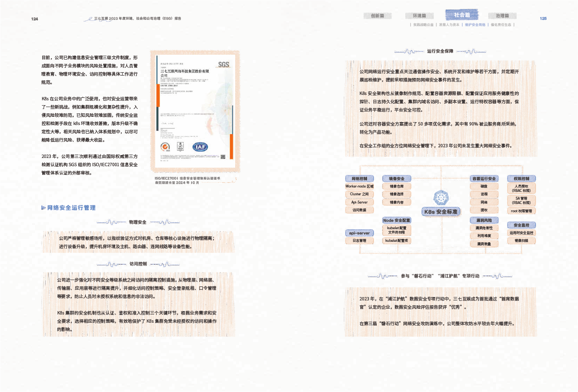Viewport: 578px width, 392px height.
Task: Click the UKAS crown mark on certificate
Action: coord(180,146)
